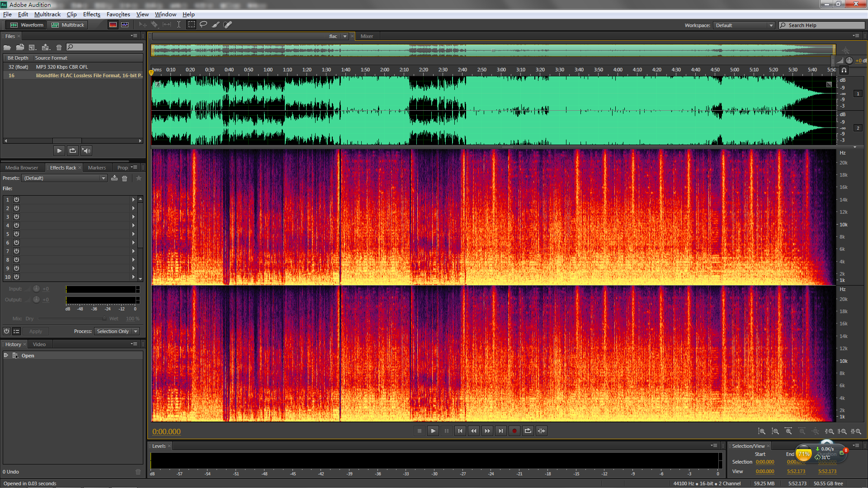Toggle Auto-play speaker in Files panel
The width and height of the screenshot is (868, 488).
[86, 150]
